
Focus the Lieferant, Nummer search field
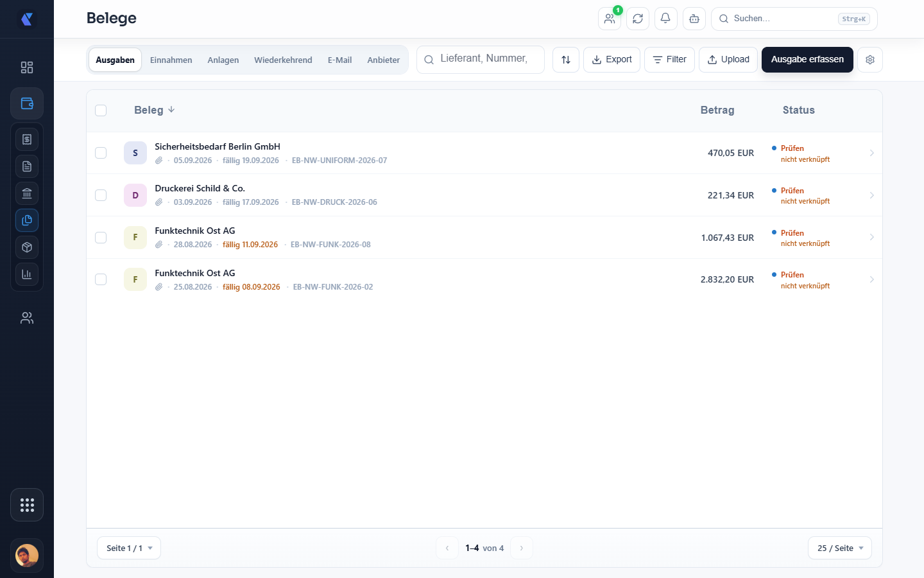tap(481, 60)
